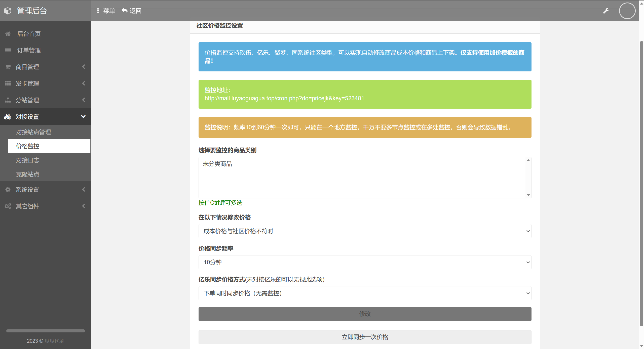Open 对接日志 submenu item

pos(28,160)
